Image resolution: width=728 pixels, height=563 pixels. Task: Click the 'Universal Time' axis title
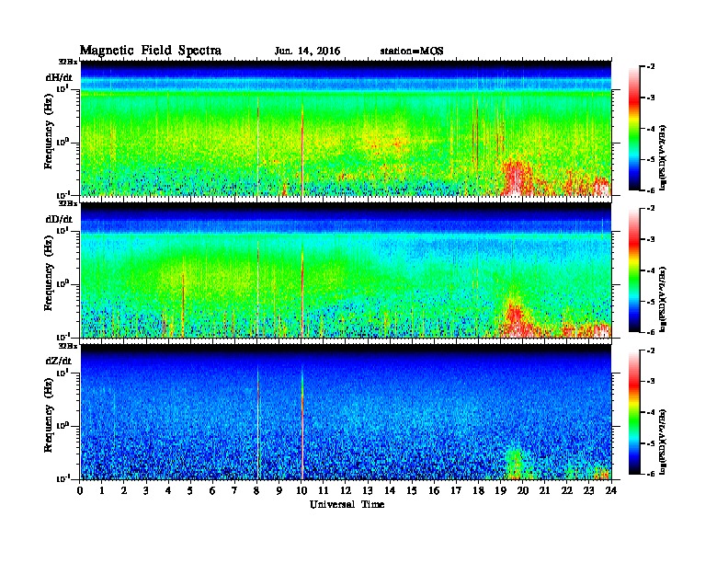(347, 504)
